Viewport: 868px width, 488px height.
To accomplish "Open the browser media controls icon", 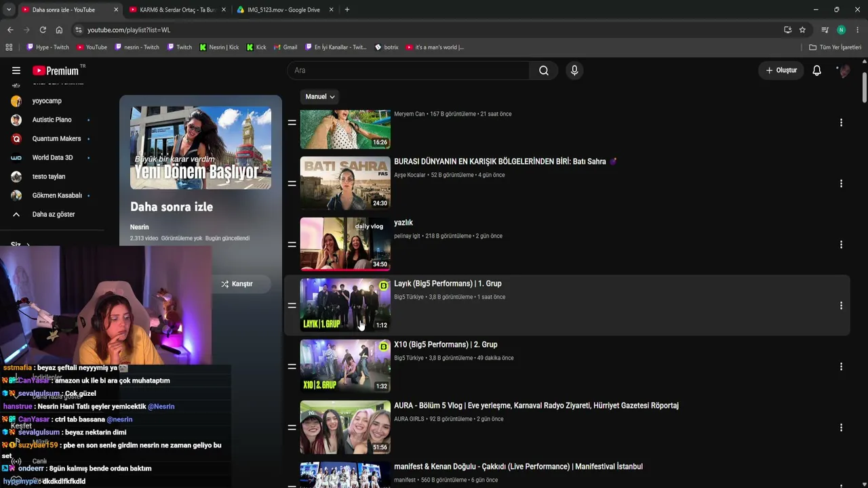I will 825,30.
